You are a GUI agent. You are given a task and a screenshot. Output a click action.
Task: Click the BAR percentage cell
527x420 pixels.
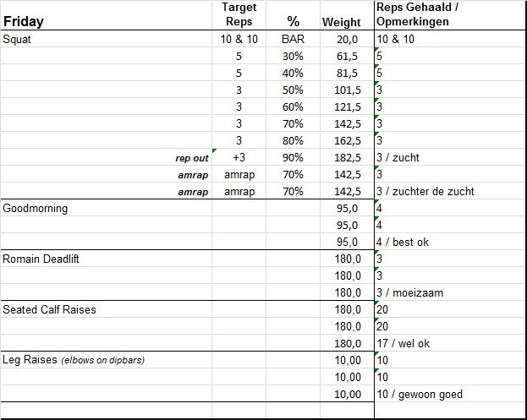[x=293, y=40]
